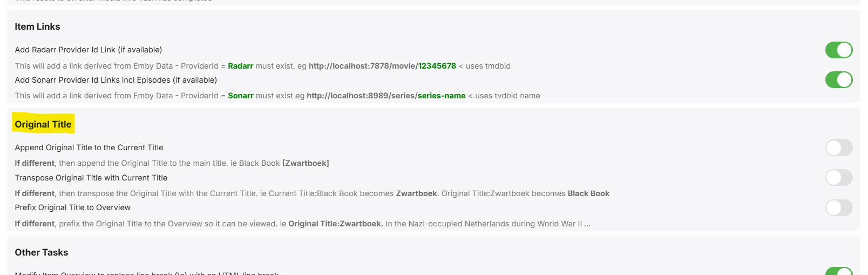Image resolution: width=868 pixels, height=275 pixels.
Task: Click the bold Black Book example text
Action: [588, 193]
